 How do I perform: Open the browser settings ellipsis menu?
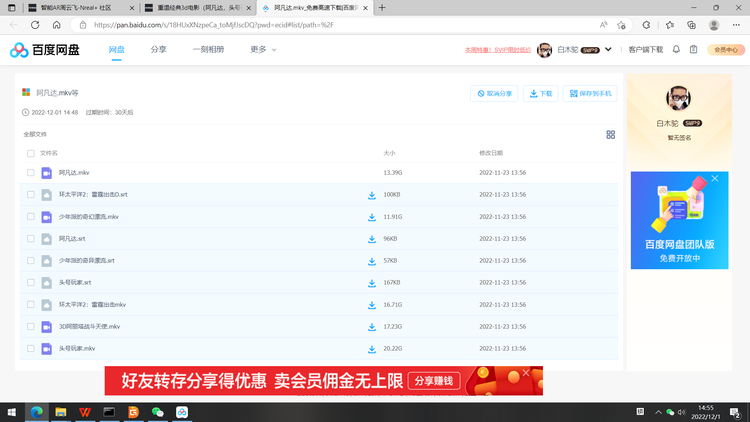pos(736,25)
